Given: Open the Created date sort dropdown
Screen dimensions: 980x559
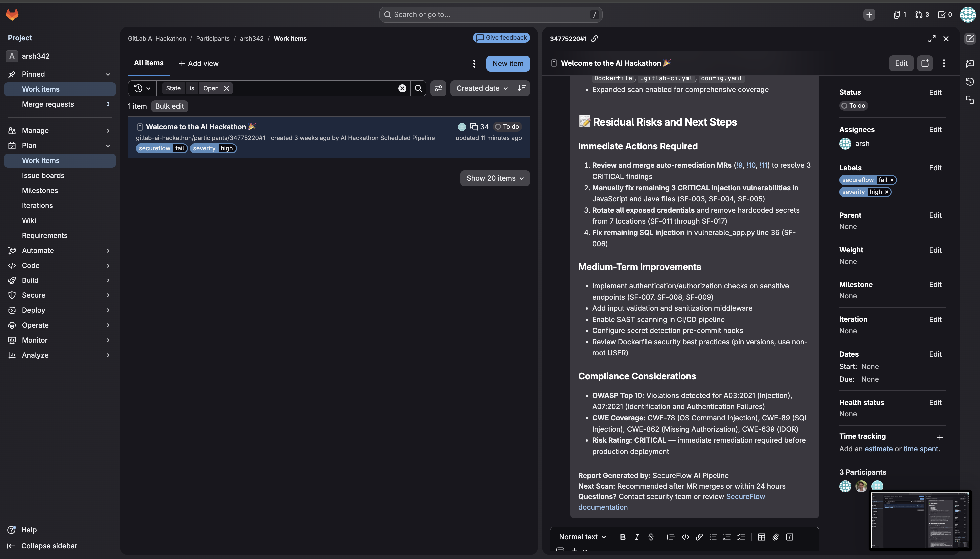Looking at the screenshot, I should pyautogui.click(x=481, y=88).
